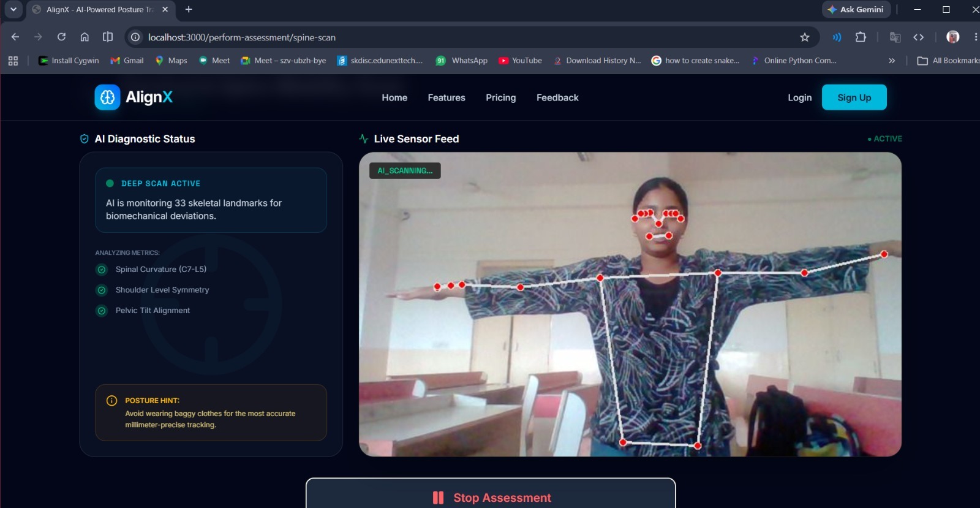Stop the assessment
Image resolution: width=980 pixels, height=508 pixels.
pyautogui.click(x=491, y=494)
